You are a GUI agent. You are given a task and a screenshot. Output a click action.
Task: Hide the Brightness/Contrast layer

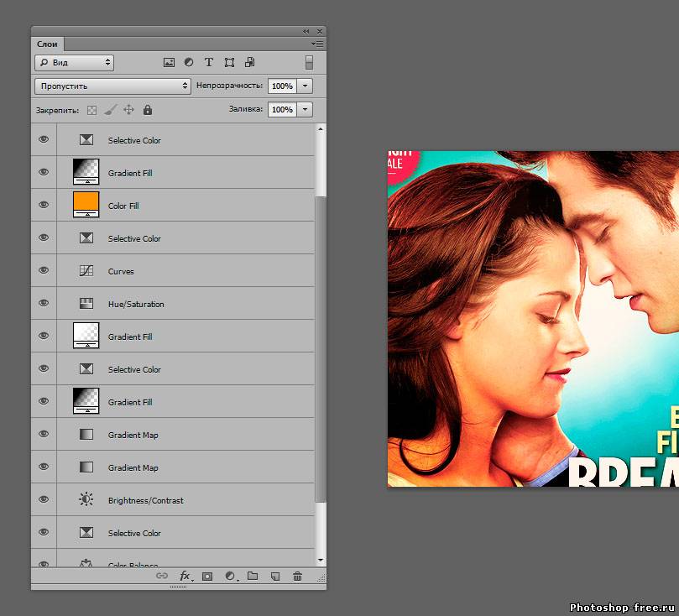point(44,499)
